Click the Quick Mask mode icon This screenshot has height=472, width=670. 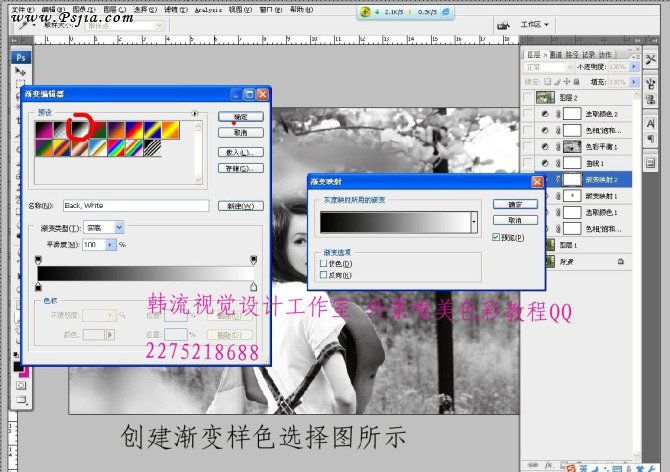(21, 386)
